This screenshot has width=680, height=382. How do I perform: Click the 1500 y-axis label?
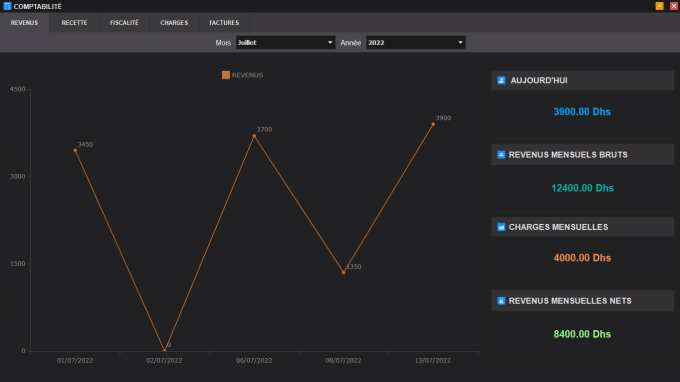[x=18, y=264]
